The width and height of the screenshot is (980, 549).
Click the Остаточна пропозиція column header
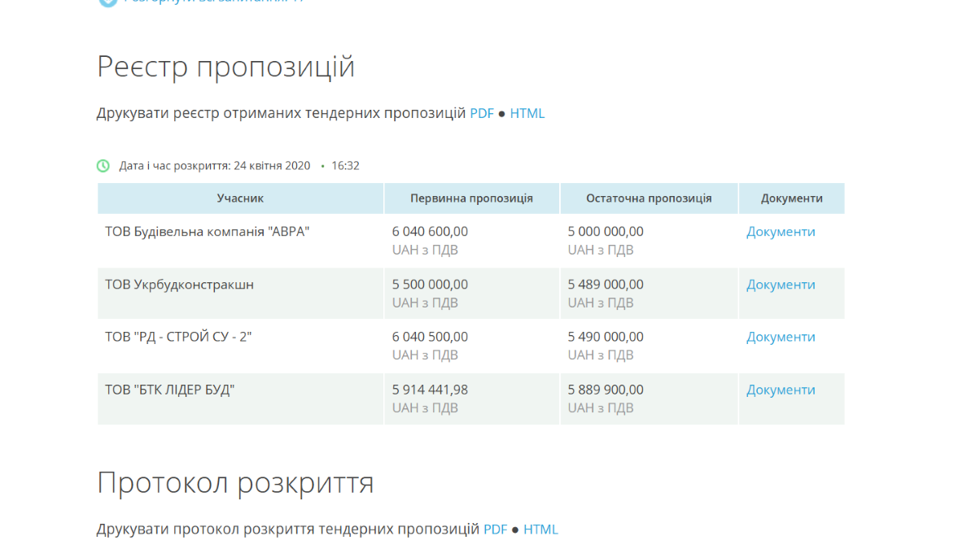[x=649, y=198]
